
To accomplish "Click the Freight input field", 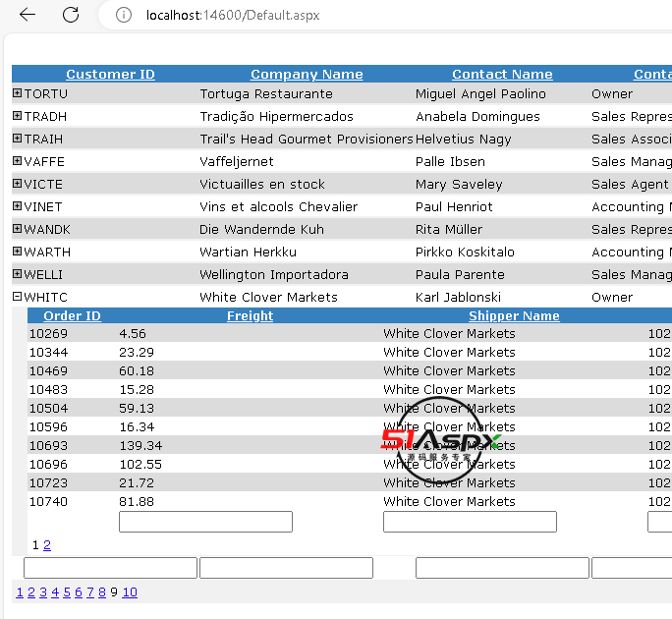I will click(x=205, y=522).
